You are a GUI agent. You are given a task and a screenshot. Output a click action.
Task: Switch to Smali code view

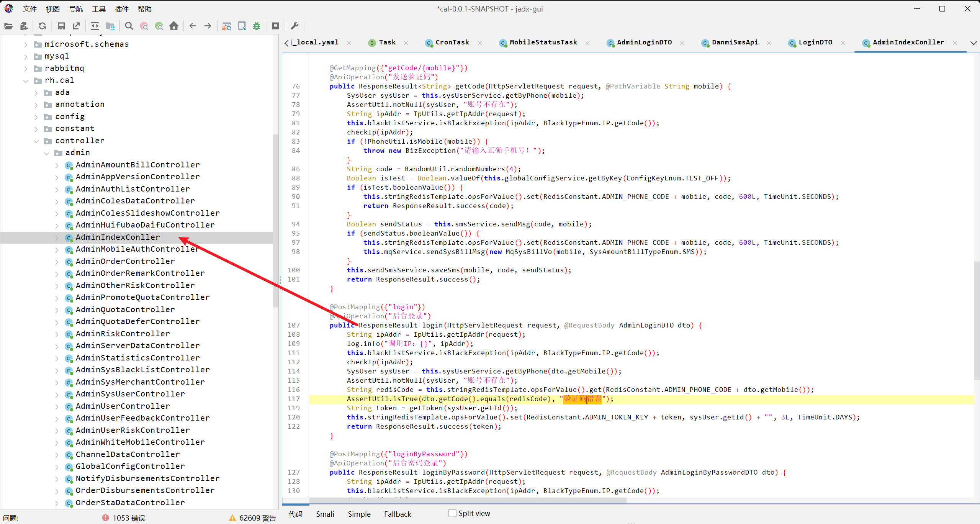(x=325, y=514)
